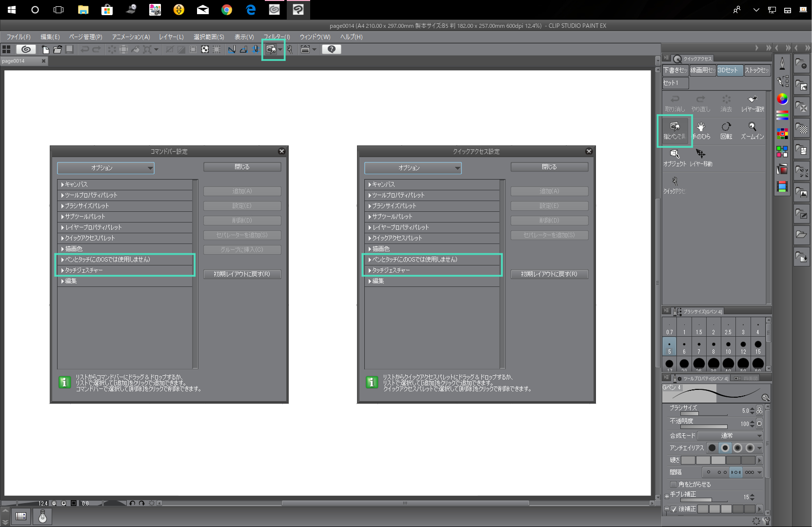Image resolution: width=812 pixels, height=527 pixels.
Task: Open the wrench sub tool detail icon
Action: [767, 521]
